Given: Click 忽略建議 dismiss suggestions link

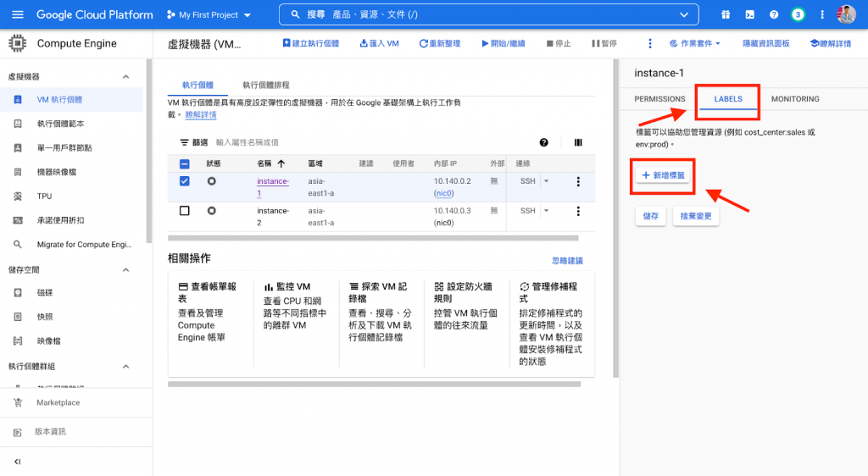Looking at the screenshot, I should click(x=567, y=261).
